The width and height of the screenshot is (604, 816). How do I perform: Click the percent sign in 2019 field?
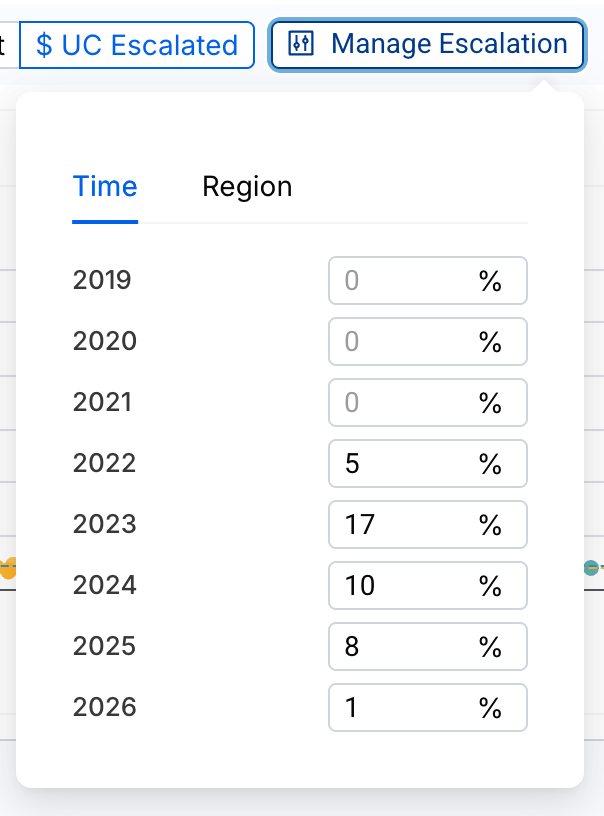coord(490,281)
